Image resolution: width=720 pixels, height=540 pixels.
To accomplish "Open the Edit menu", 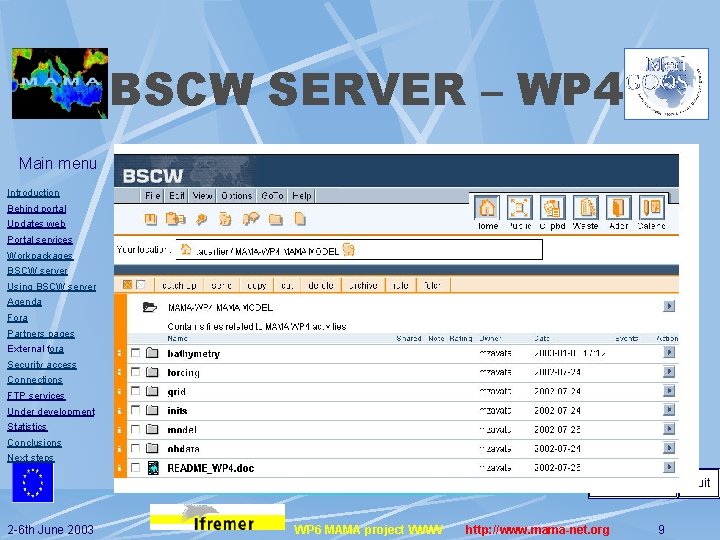I will pyautogui.click(x=176, y=196).
